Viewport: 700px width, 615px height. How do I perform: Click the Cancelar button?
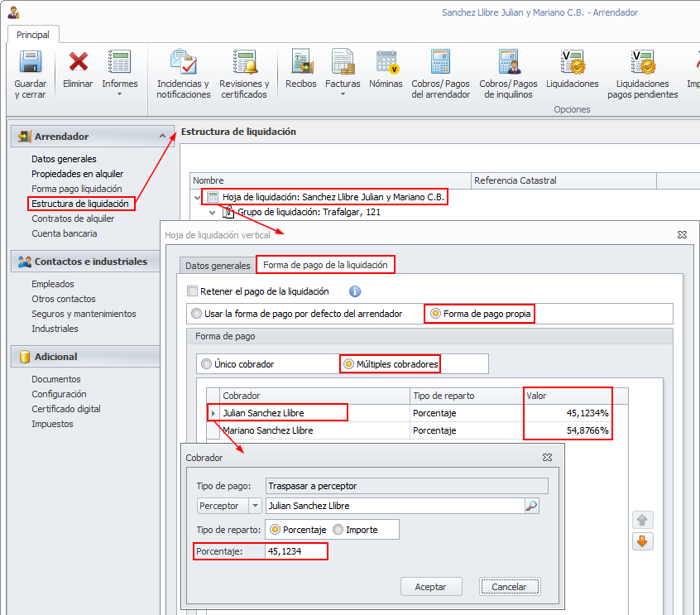[510, 586]
